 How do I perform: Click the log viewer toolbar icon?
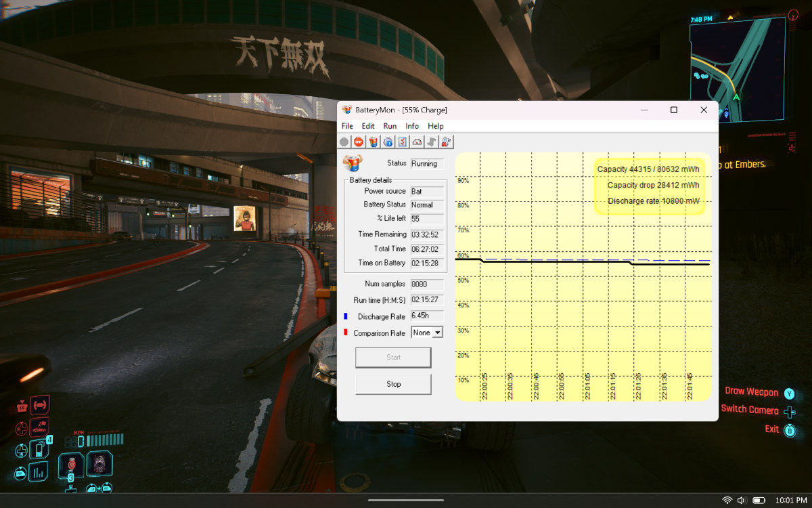click(x=447, y=142)
